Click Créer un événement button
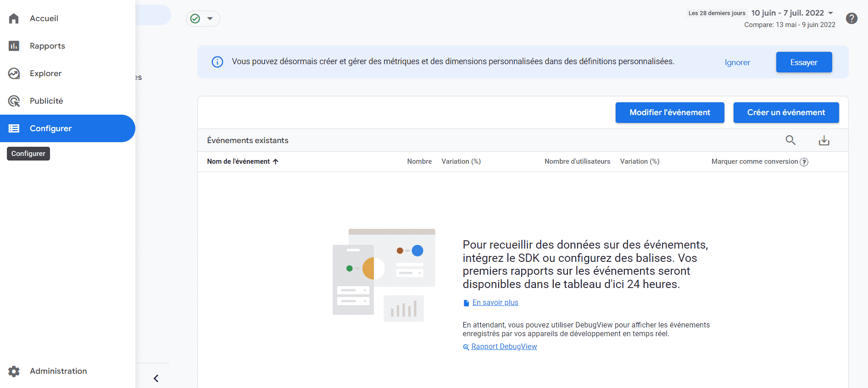Screen dimensions: 868x388 tap(786, 112)
